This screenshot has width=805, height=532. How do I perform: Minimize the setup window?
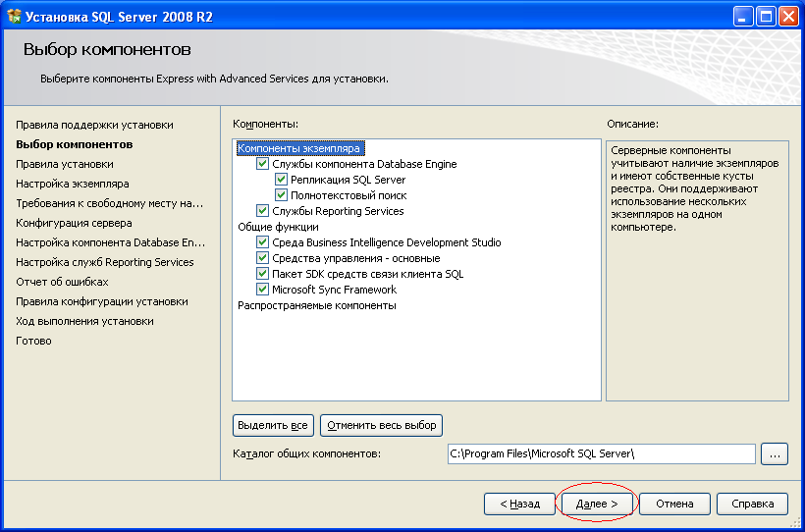(742, 18)
